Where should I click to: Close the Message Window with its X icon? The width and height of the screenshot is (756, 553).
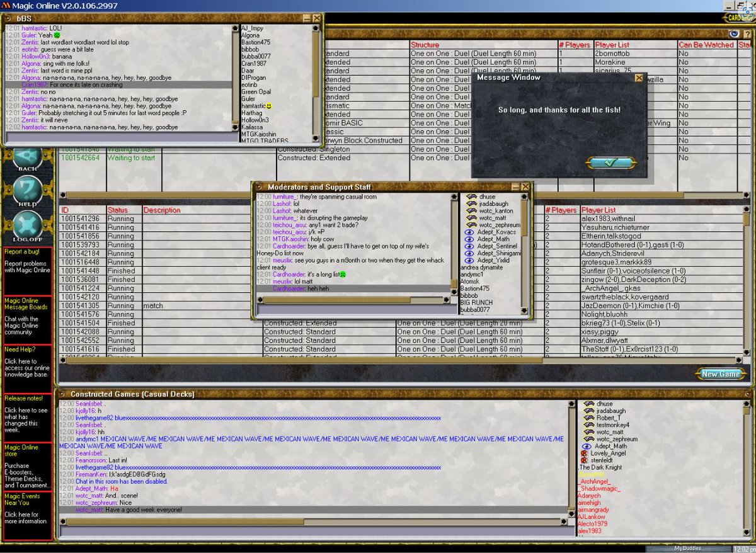pos(639,78)
